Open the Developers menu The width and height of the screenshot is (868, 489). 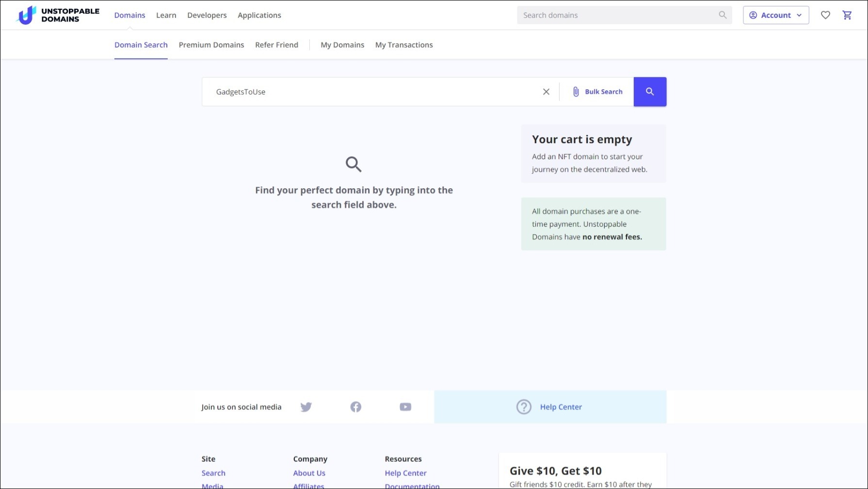click(207, 15)
